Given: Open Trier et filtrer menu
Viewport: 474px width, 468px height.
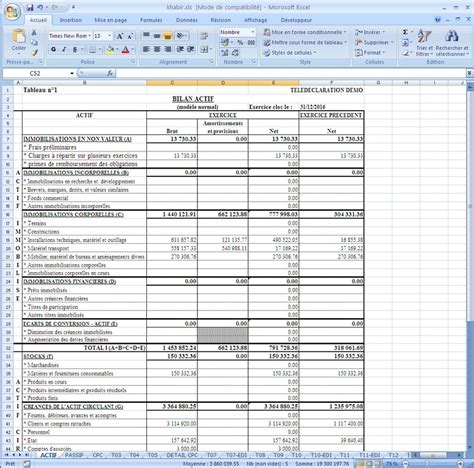Looking at the screenshot, I should pyautogui.click(x=424, y=42).
